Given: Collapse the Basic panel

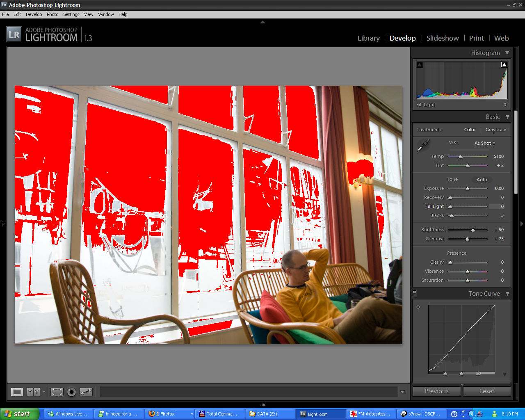Looking at the screenshot, I should pyautogui.click(x=507, y=117).
